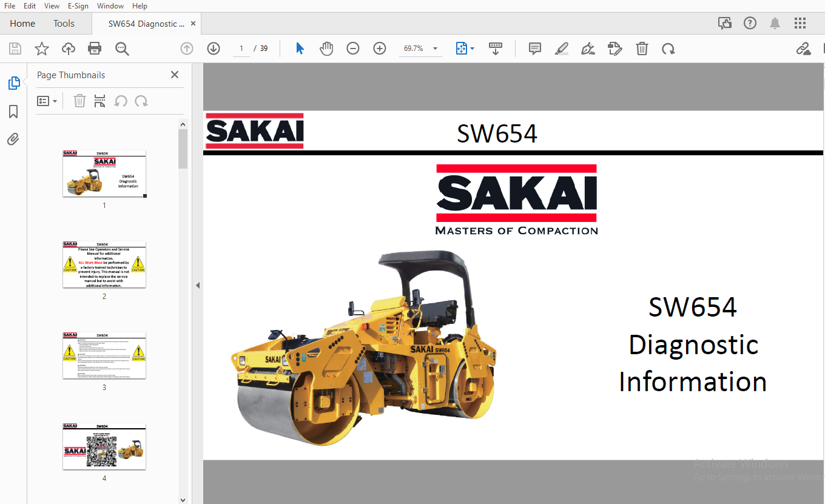Click the share link icon

click(x=803, y=49)
